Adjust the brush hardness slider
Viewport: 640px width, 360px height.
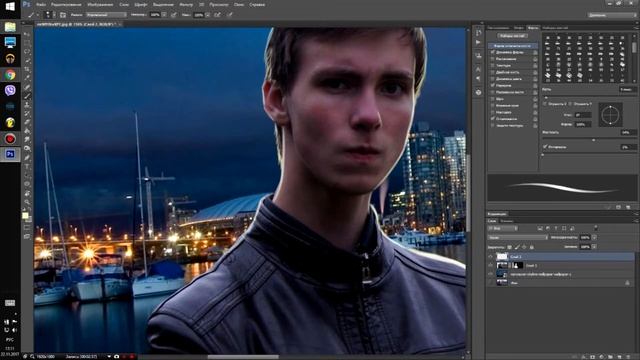[x=593, y=140]
